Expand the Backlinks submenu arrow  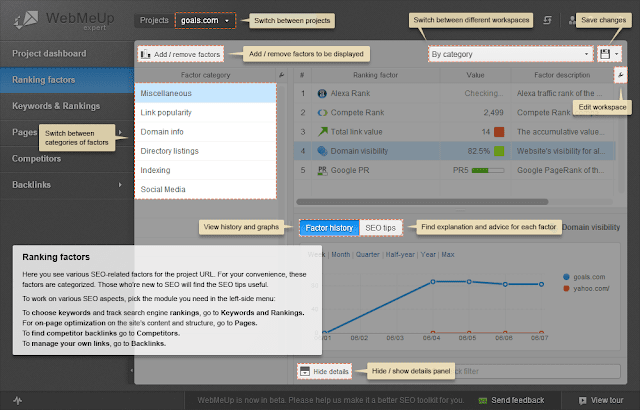pos(120,185)
